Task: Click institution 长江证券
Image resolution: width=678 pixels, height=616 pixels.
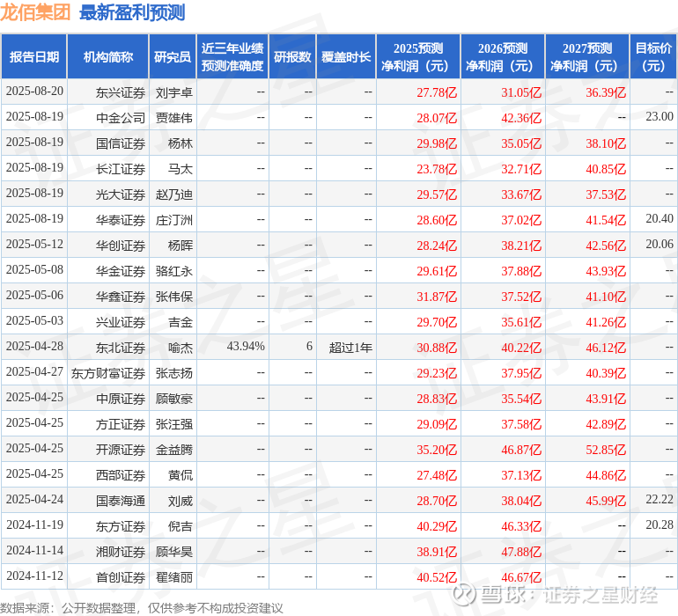Action: [x=121, y=169]
